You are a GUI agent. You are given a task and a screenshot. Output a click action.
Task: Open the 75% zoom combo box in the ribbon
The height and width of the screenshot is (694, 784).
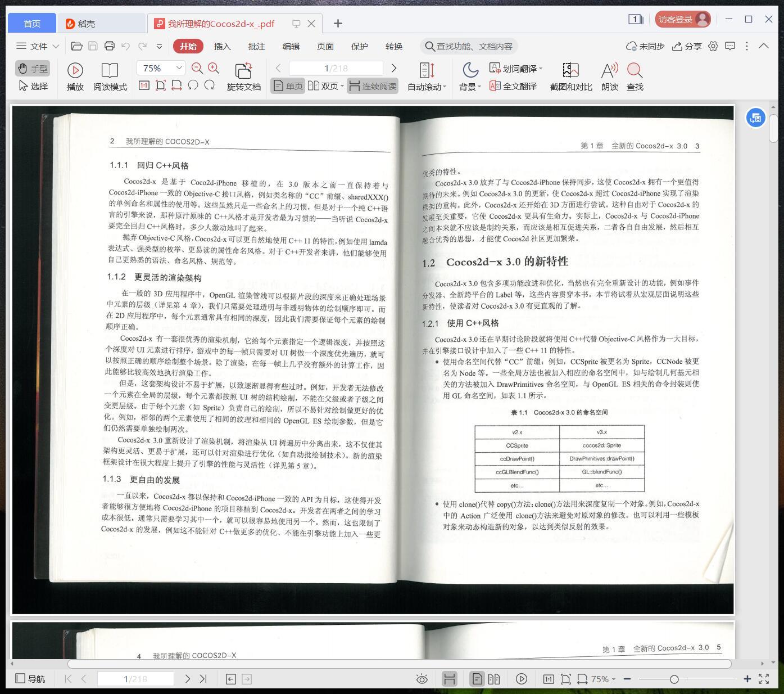click(161, 68)
